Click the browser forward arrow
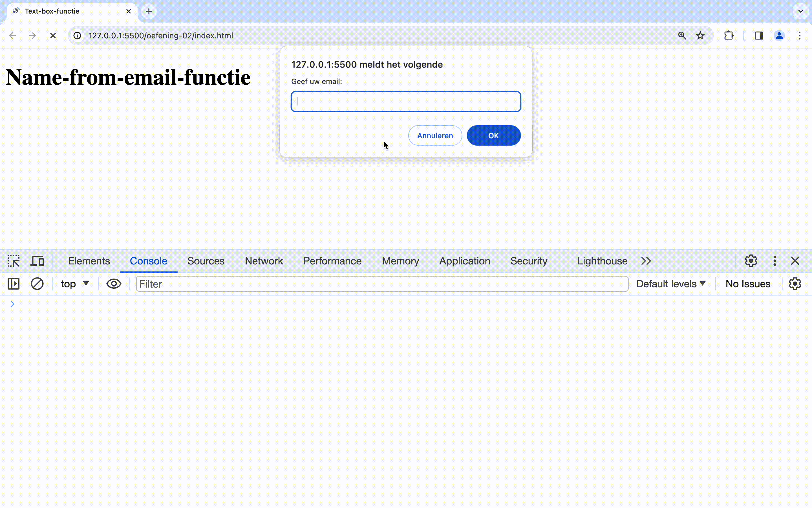812x508 pixels. 32,36
